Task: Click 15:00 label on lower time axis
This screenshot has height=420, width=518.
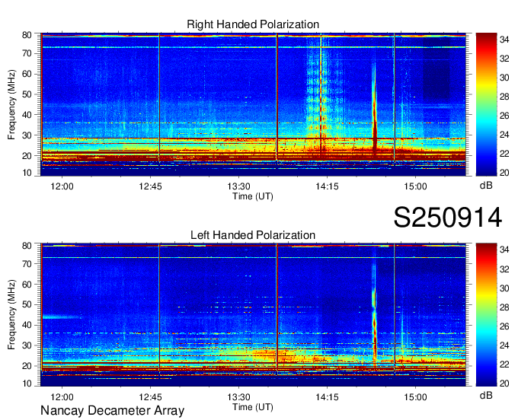Action: 415,396
